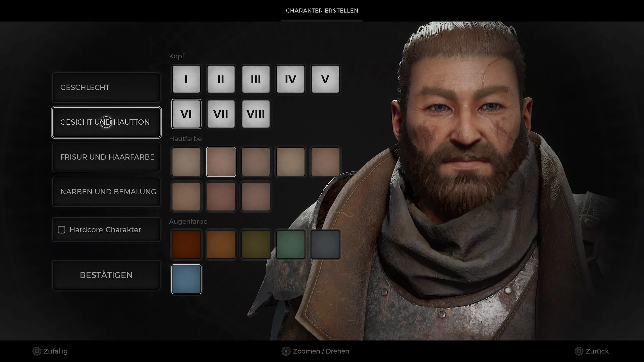Select head preset I

[x=186, y=79]
